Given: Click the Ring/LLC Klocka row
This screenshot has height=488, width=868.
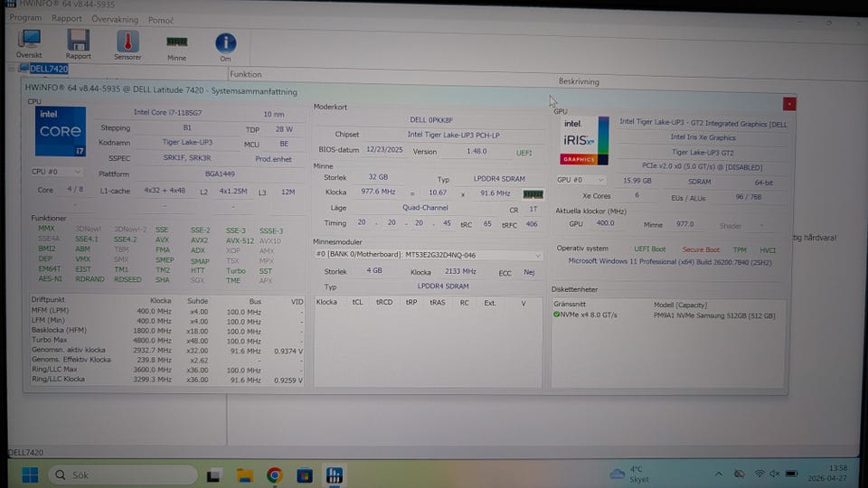Looking at the screenshot, I should coord(167,380).
